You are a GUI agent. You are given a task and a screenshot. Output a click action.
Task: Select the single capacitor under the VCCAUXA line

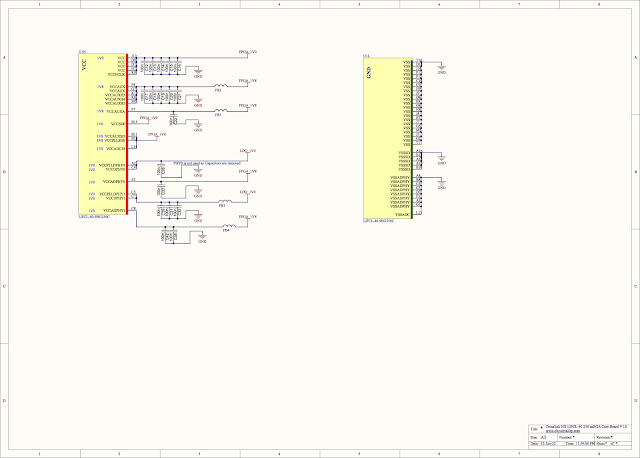click(x=174, y=119)
